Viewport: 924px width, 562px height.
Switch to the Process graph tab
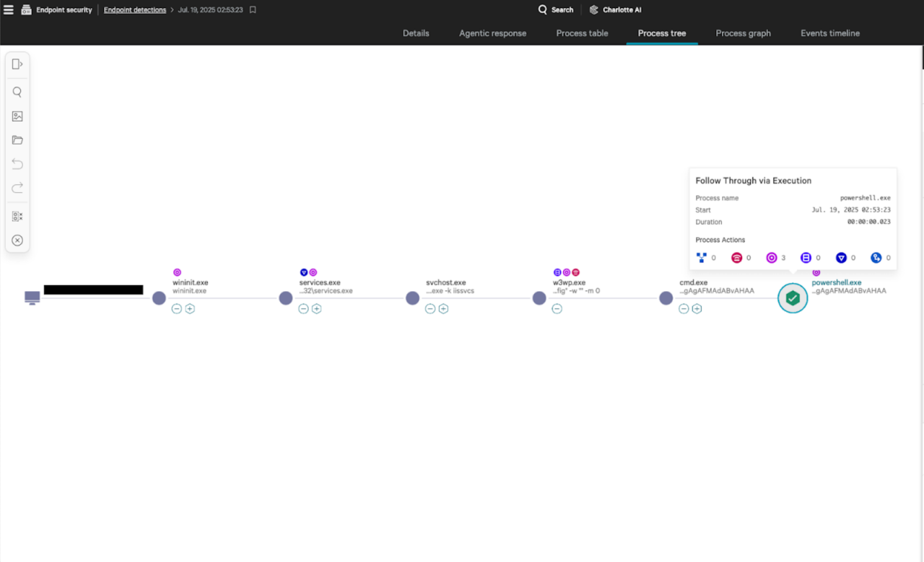pos(743,33)
